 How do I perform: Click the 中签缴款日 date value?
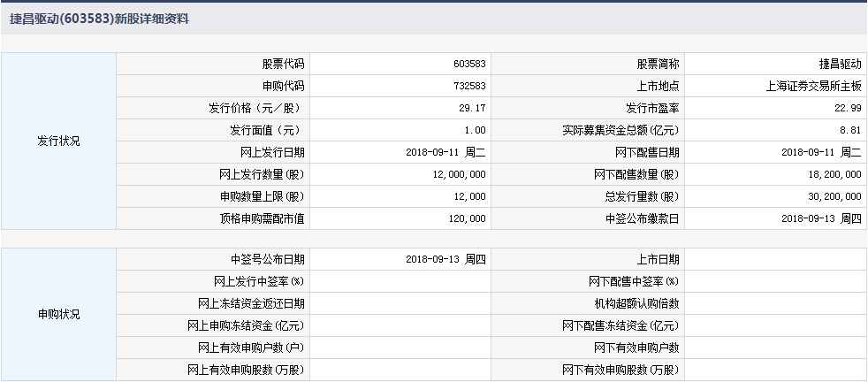click(x=821, y=218)
